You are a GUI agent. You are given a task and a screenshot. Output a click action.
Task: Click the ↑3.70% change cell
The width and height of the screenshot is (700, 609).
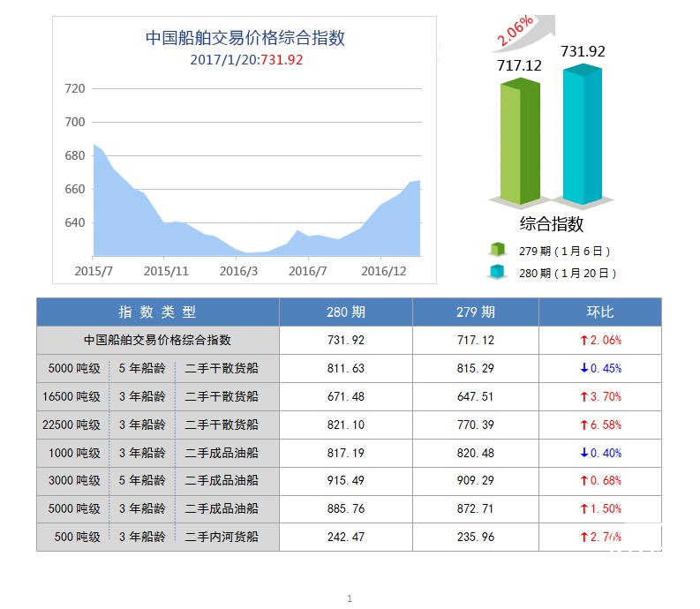click(x=600, y=396)
